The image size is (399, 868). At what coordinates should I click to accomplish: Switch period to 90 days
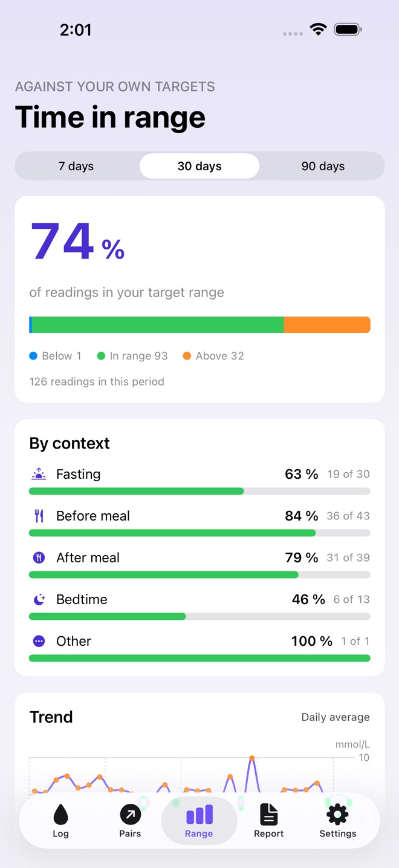coord(323,166)
